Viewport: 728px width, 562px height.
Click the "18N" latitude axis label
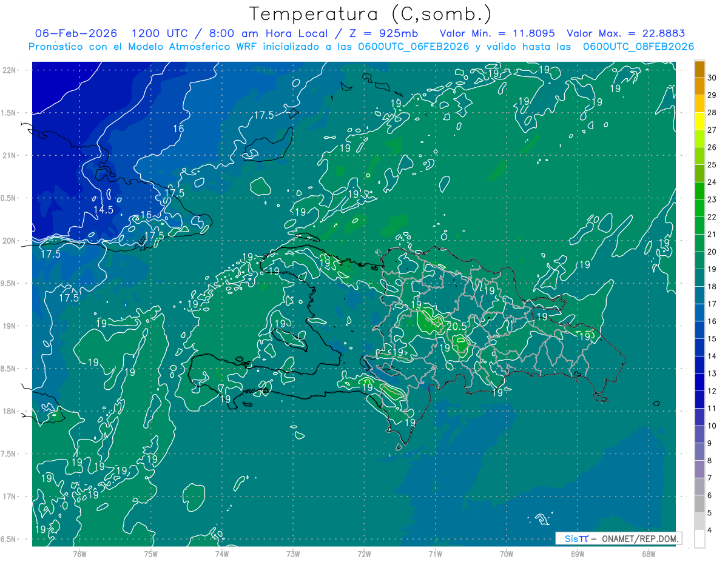pyautogui.click(x=8, y=411)
